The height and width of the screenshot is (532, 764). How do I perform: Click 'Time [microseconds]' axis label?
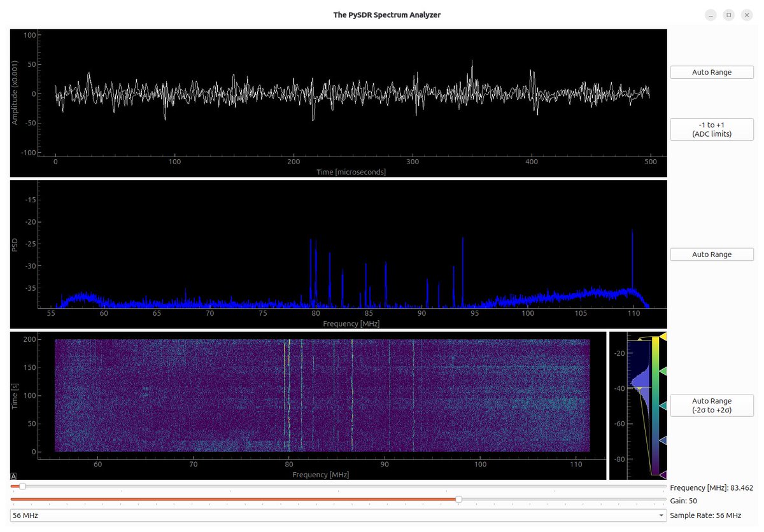(352, 172)
